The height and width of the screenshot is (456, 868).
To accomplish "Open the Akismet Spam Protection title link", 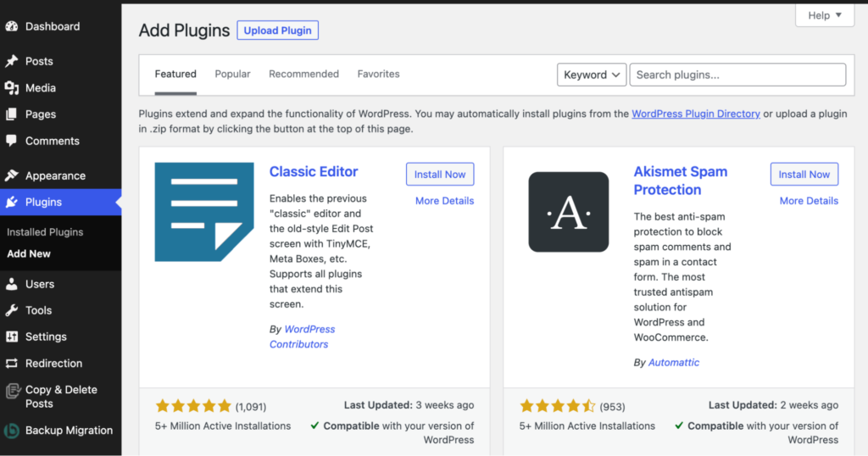I will [681, 181].
